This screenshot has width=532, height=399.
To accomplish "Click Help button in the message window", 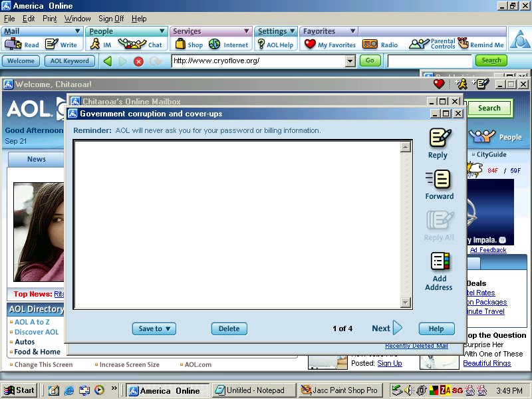I will 436,329.
